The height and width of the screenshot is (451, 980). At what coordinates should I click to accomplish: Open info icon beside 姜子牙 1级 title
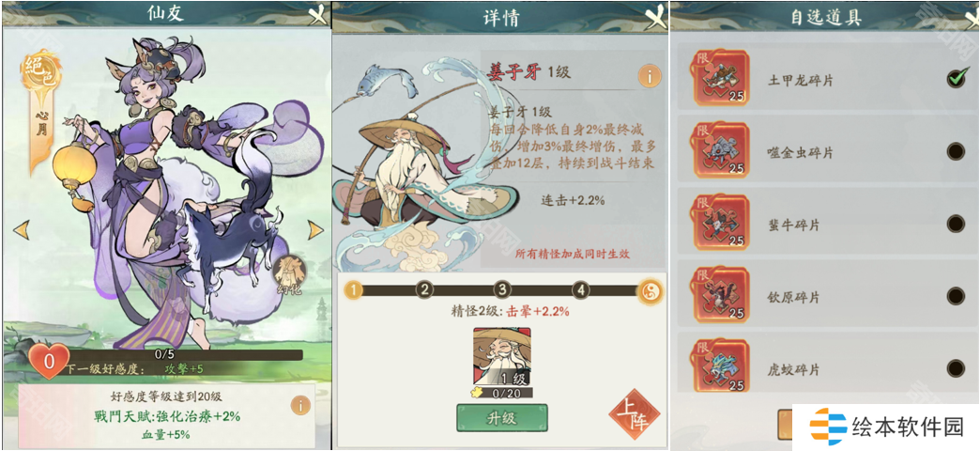click(650, 76)
